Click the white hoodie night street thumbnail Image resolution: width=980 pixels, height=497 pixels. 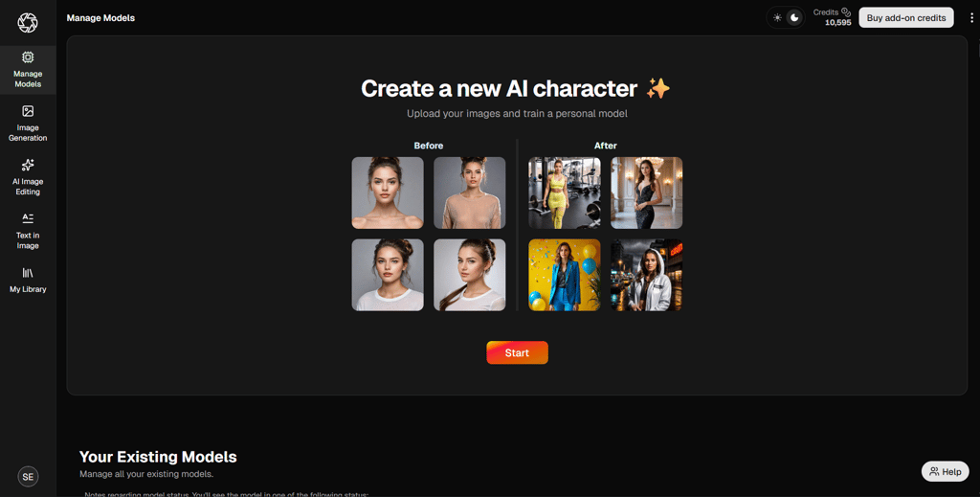[x=646, y=275]
